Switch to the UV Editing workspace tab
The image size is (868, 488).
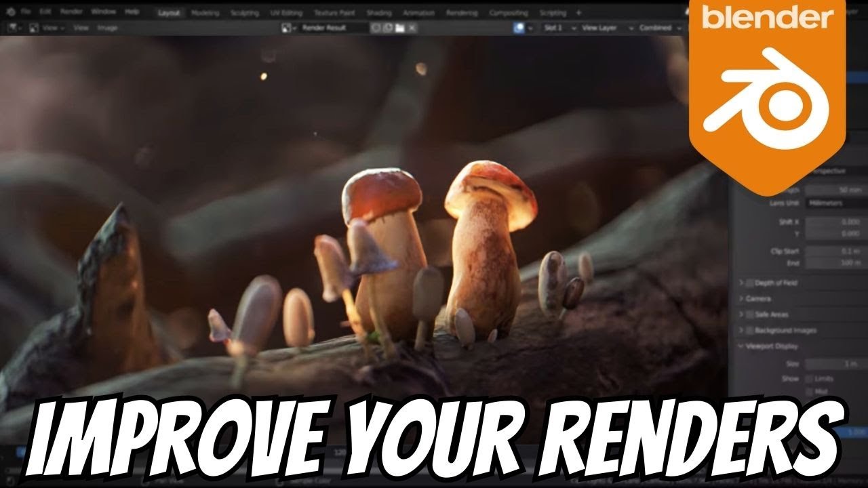[288, 13]
